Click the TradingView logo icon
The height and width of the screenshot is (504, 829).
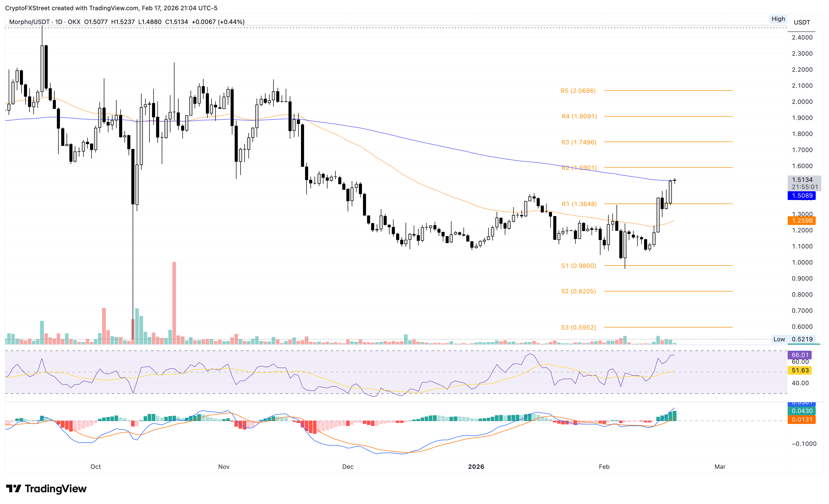click(14, 488)
